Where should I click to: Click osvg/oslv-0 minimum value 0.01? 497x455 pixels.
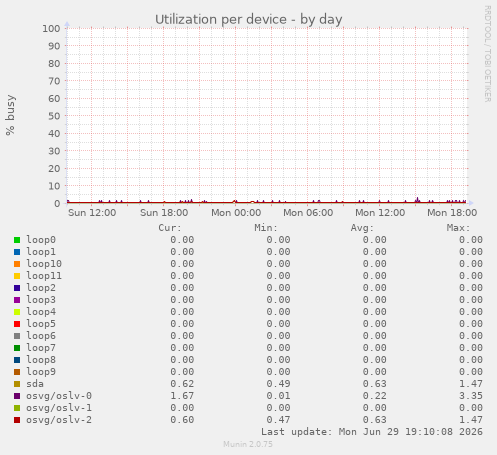[278, 396]
